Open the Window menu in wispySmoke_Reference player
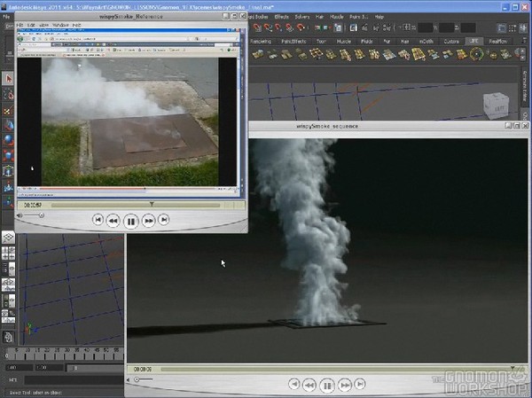This screenshot has width=532, height=398. coord(60,25)
